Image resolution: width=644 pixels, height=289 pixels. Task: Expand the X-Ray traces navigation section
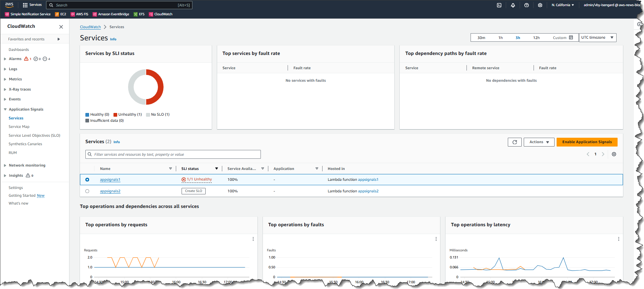[5, 90]
